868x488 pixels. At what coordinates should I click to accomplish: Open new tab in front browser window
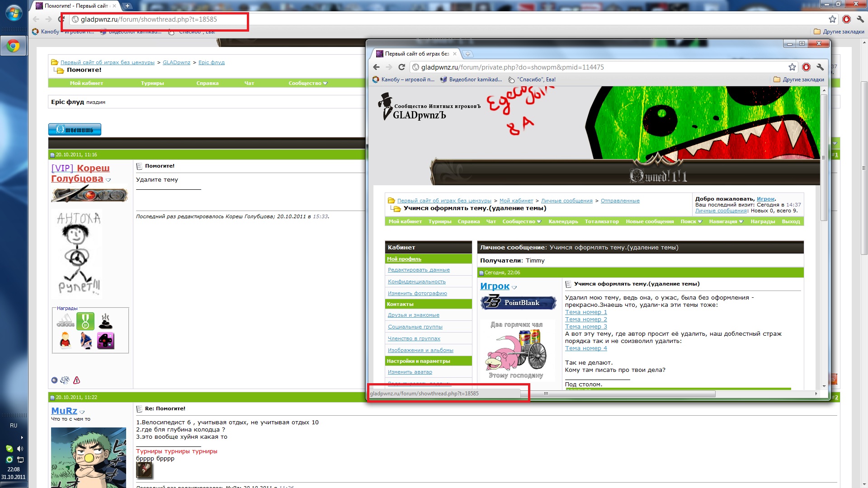(468, 54)
